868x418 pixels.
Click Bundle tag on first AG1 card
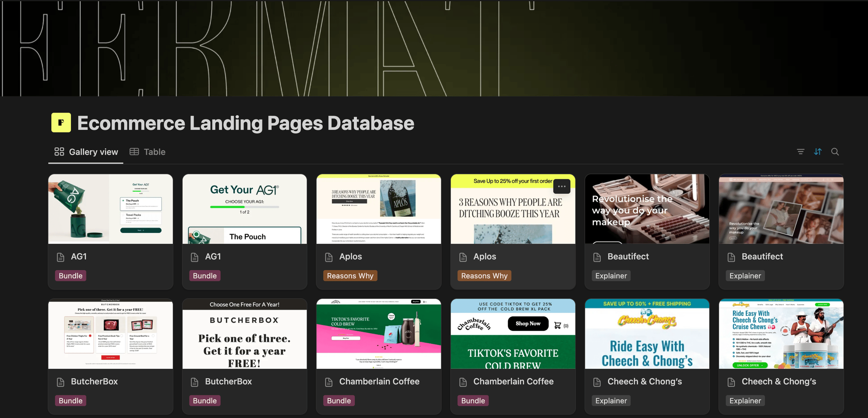click(x=71, y=276)
